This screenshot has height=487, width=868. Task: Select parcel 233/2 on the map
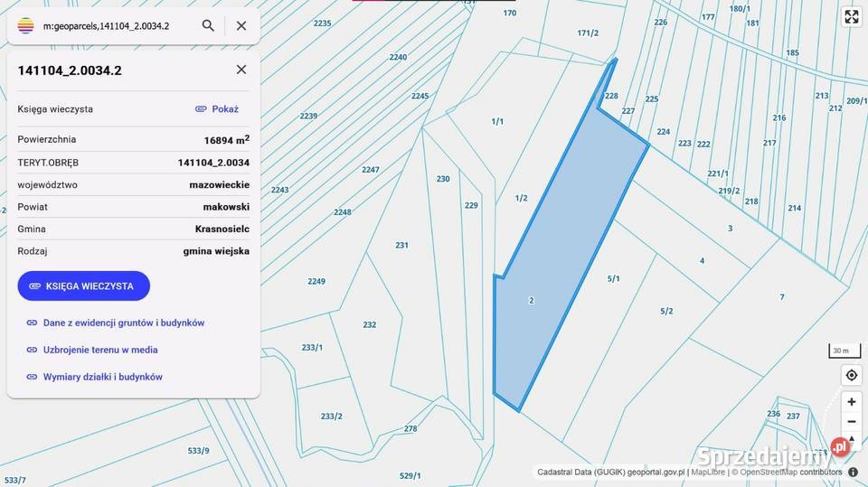(x=331, y=417)
